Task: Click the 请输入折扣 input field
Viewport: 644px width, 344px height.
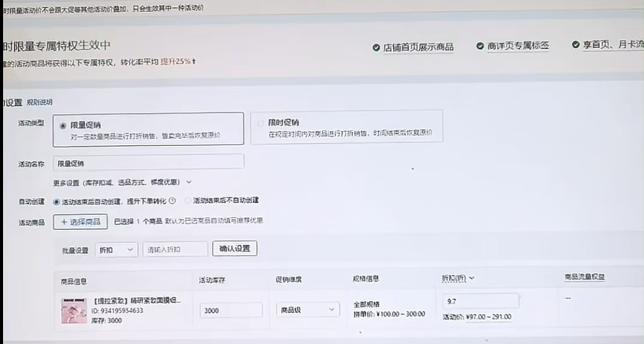Action: (x=176, y=250)
